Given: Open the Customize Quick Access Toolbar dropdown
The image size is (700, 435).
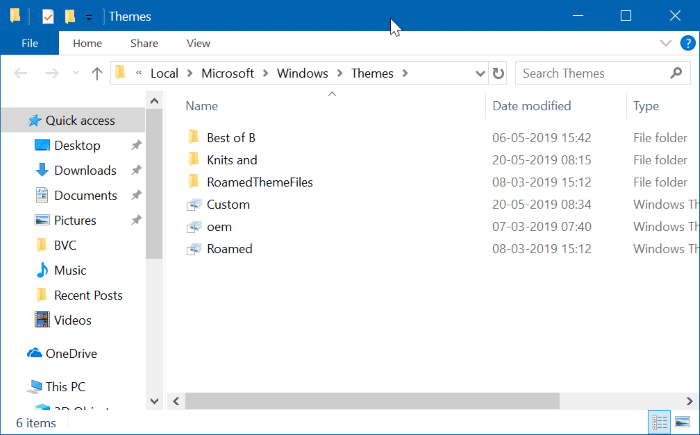Looking at the screenshot, I should pos(89,17).
